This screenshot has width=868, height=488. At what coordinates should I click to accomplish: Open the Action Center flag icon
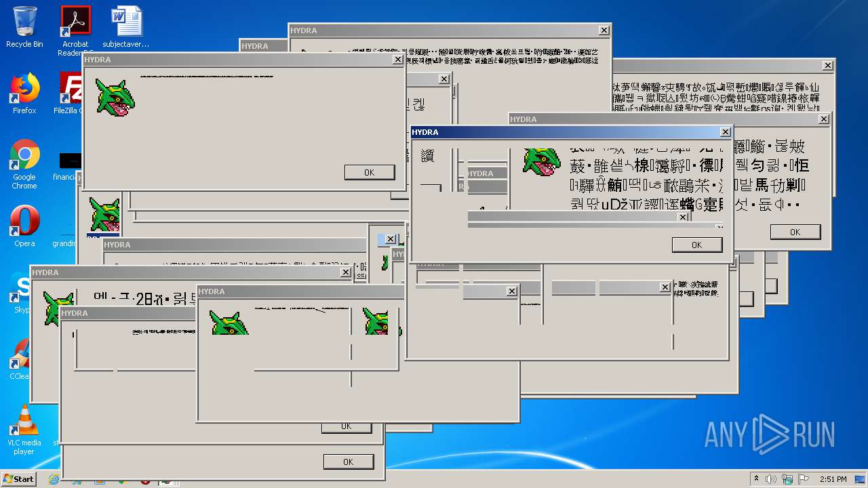(804, 479)
